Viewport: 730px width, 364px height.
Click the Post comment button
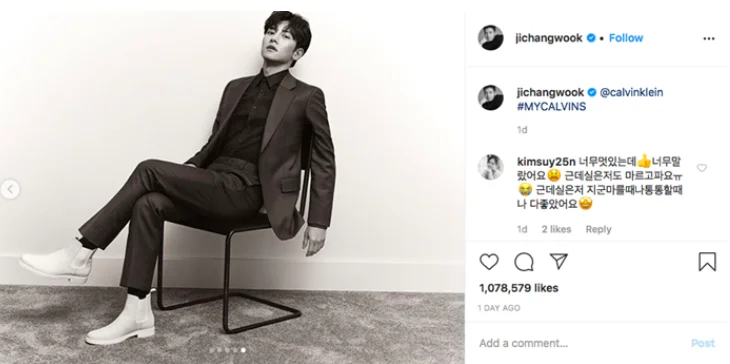(x=703, y=344)
